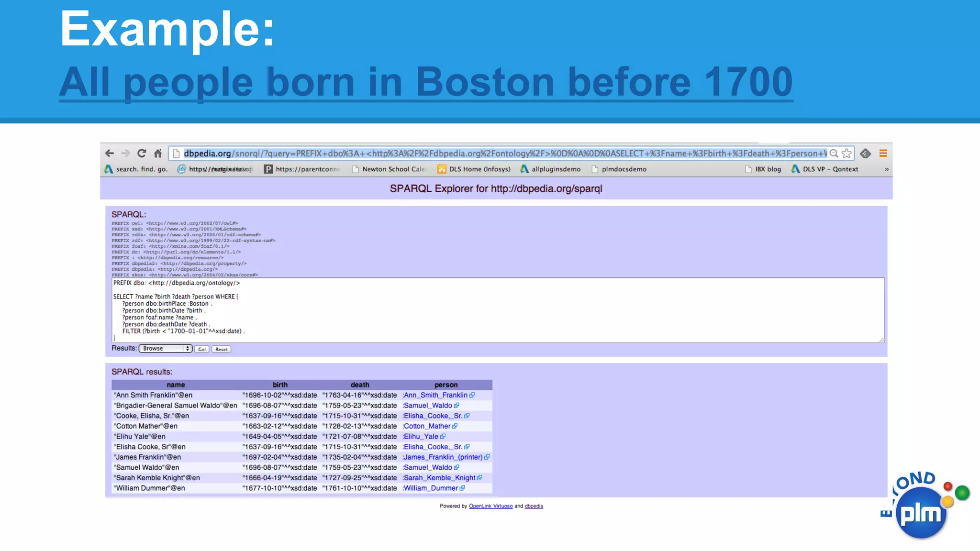Viewport: 980px width, 551px height.
Task: Open the Elihu_Yale resource link
Action: [x=420, y=437]
